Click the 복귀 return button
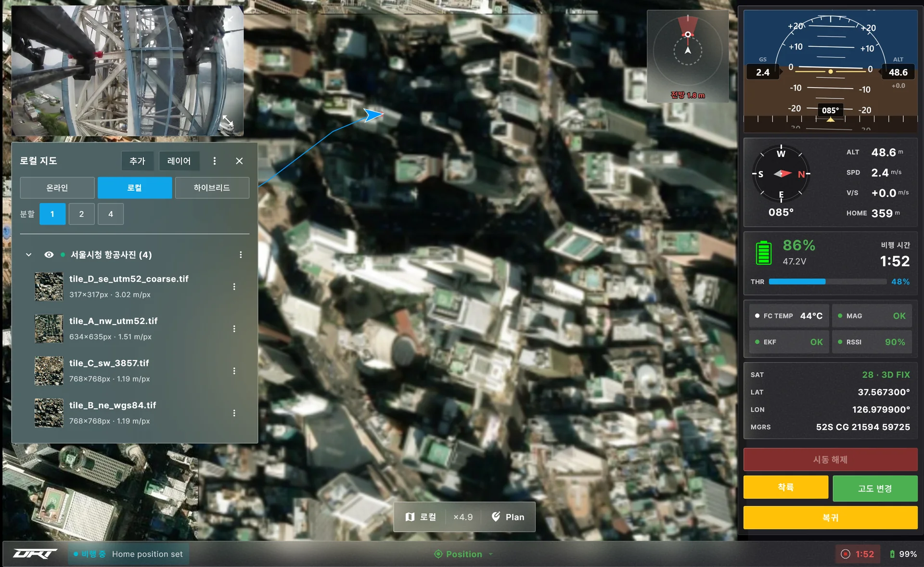Viewport: 924px width, 567px height. [830, 517]
